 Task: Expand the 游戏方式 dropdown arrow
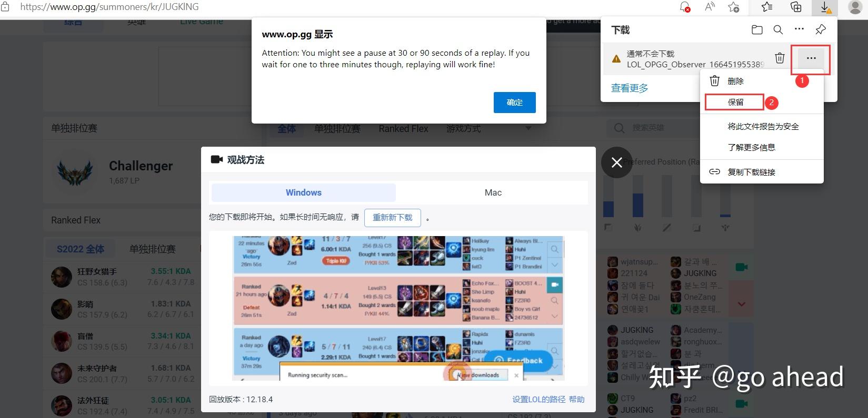coord(528,128)
